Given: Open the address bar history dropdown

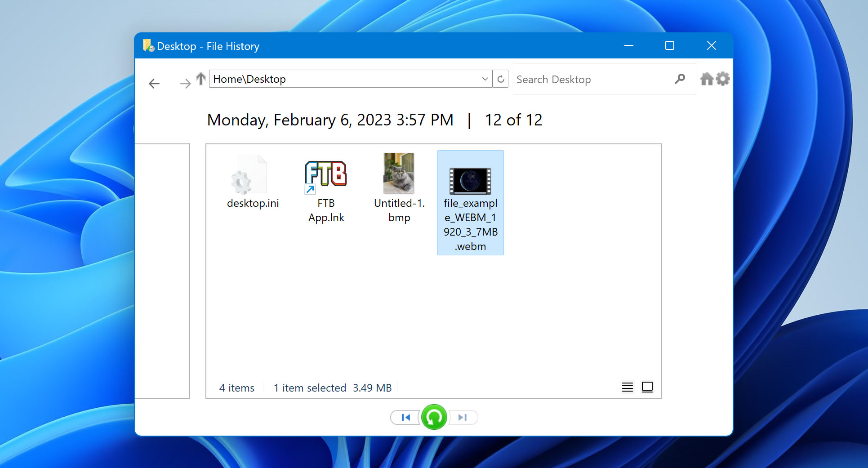Looking at the screenshot, I should (x=485, y=79).
